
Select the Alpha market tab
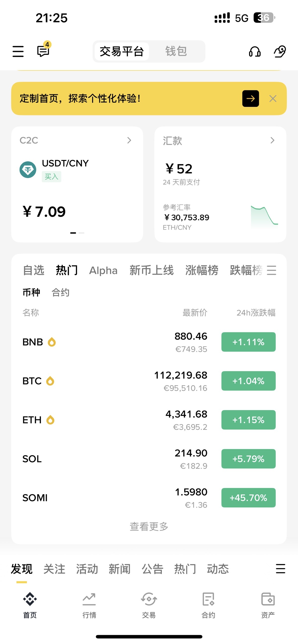(103, 270)
